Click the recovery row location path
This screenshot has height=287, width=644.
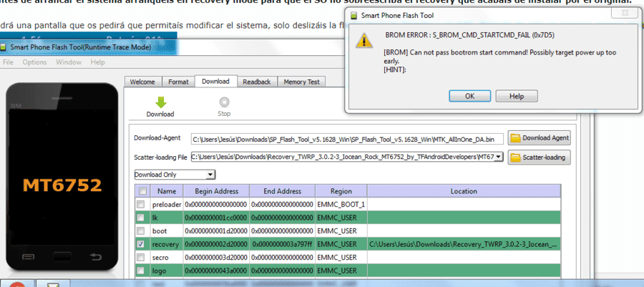coord(463,245)
